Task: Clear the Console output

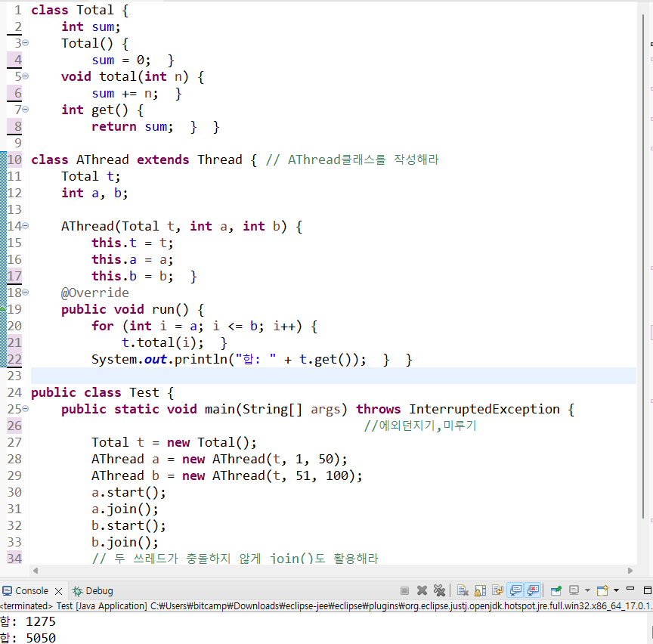Action: pos(463,590)
